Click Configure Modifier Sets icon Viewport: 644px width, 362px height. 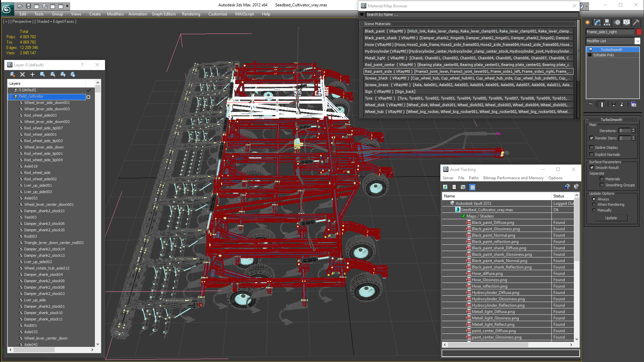tap(634, 105)
